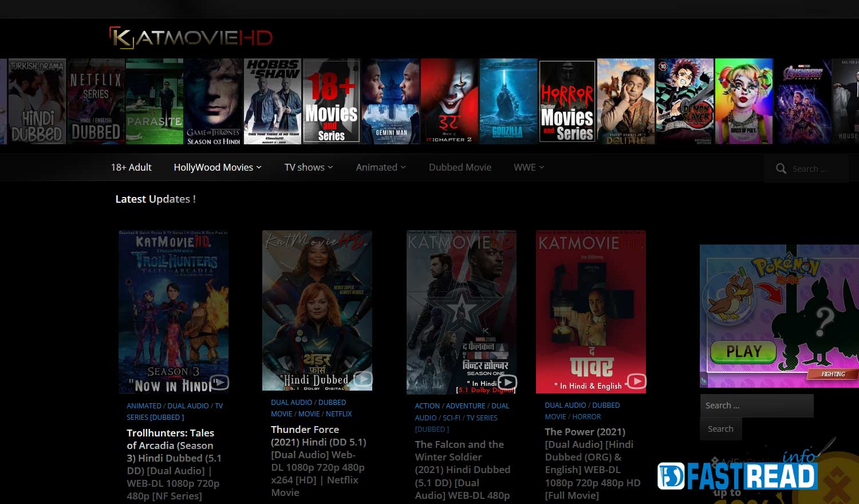Open the HORROR category under The Power
The height and width of the screenshot is (504, 859).
[x=586, y=417]
